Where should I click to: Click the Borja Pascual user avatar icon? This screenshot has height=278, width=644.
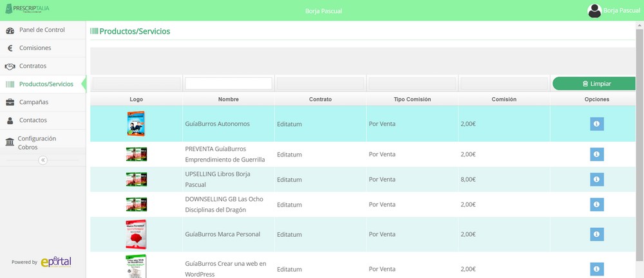click(x=594, y=11)
